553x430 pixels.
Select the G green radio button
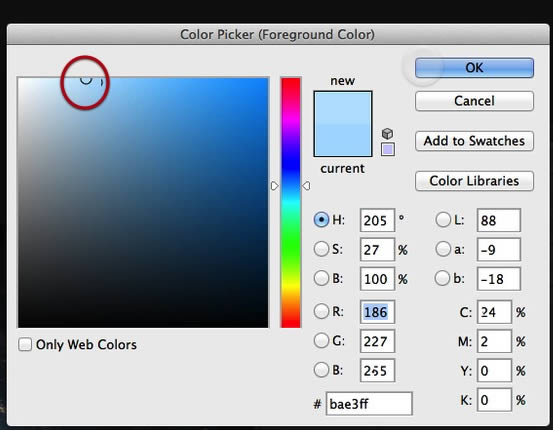point(321,341)
